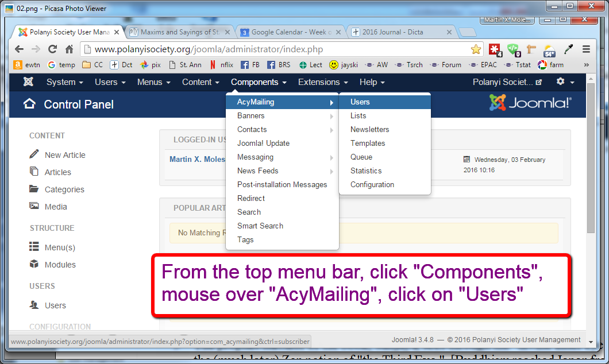Bookmark page with the star icon
Screen dimensions: 609x364
[x=476, y=49]
